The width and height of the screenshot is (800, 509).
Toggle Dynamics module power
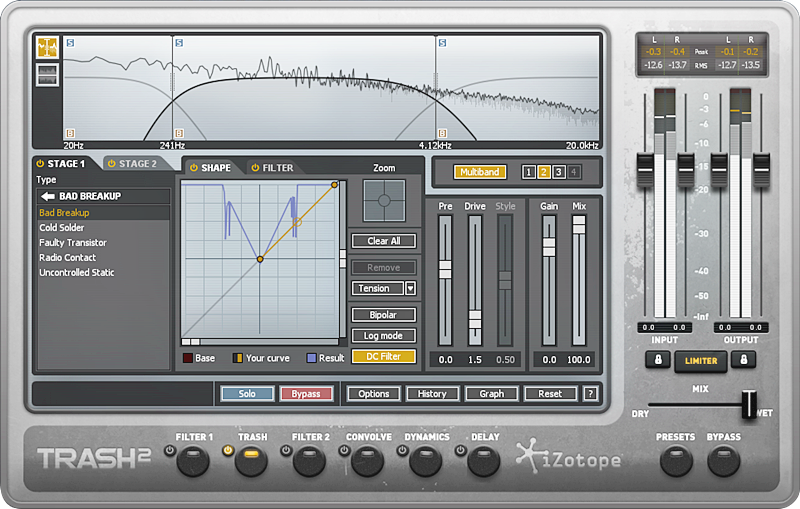(x=402, y=450)
